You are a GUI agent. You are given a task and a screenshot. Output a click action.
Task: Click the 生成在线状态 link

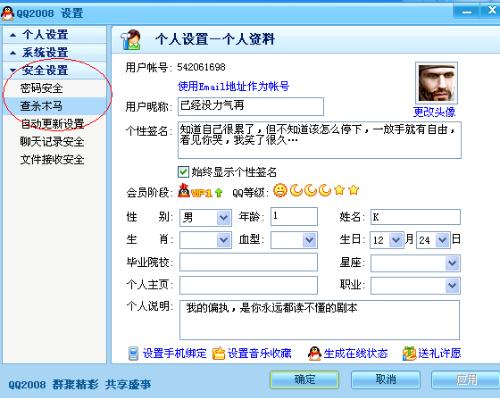coord(356,353)
